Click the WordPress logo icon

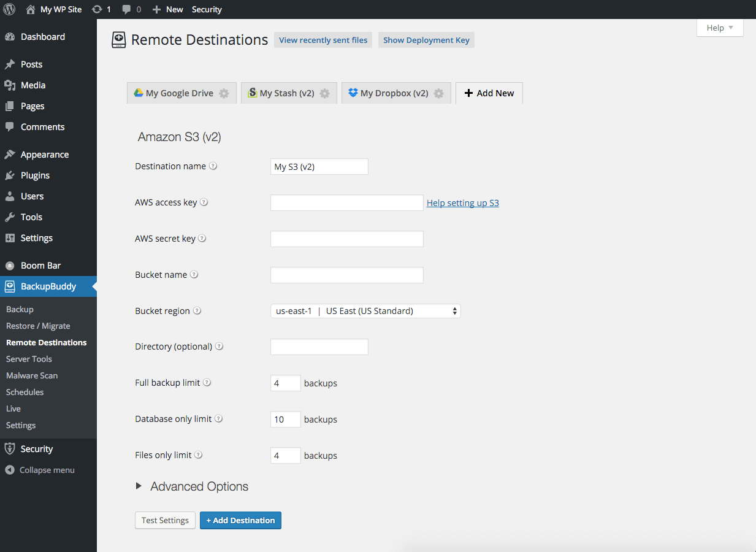pyautogui.click(x=10, y=9)
